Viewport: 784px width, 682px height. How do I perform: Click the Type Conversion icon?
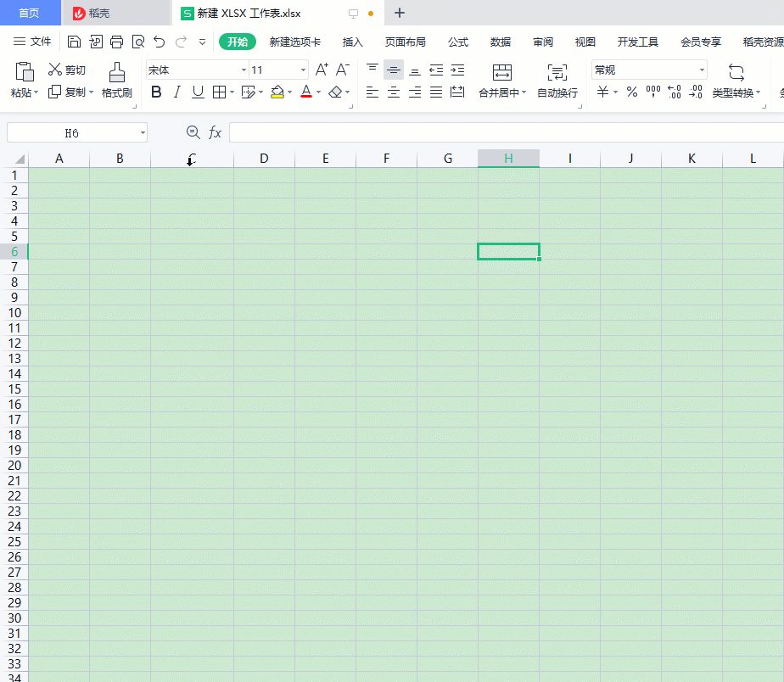click(736, 72)
